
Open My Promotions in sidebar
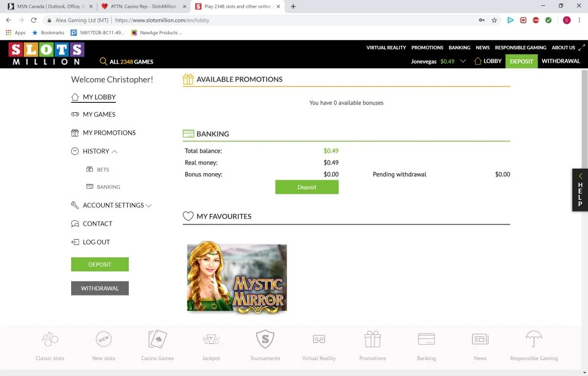point(103,133)
